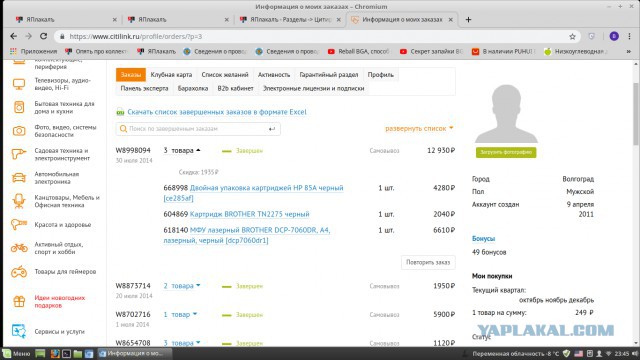This screenshot has height=360, width=640.
Task: Open the TVs, audio-video, Hi-Fi category icon
Action: (x=19, y=84)
